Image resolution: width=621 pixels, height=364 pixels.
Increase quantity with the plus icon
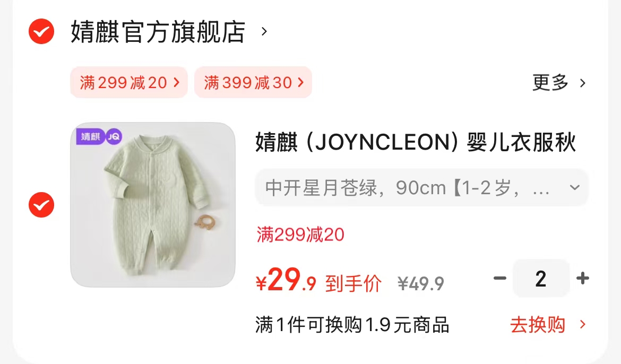(583, 278)
